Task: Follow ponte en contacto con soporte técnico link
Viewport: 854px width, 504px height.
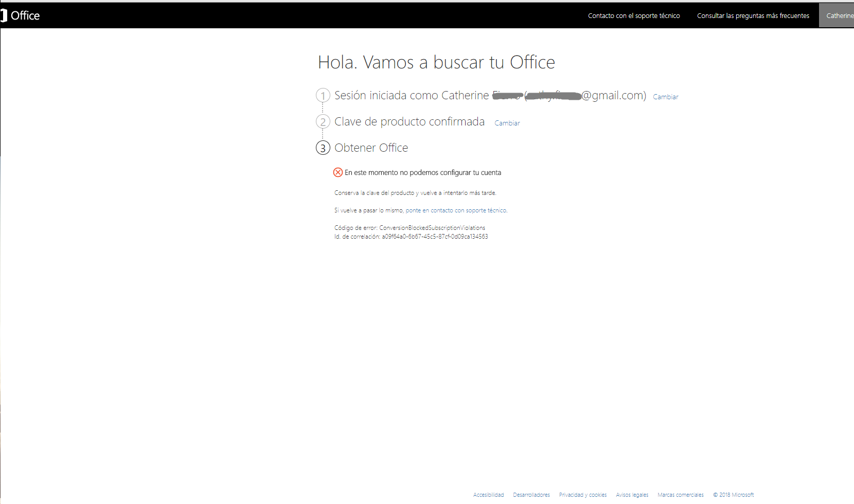Action: [456, 210]
